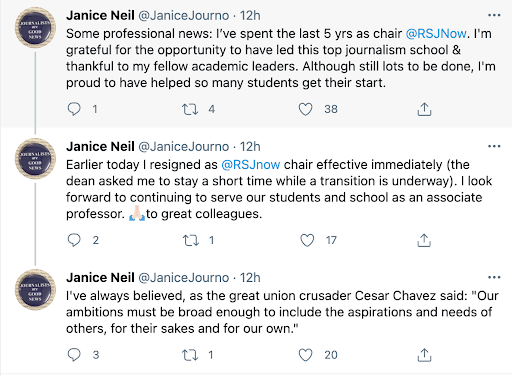Screen dimensions: 512x376
Task: Open the 12h timestamp of second tweet
Action: tap(250, 147)
